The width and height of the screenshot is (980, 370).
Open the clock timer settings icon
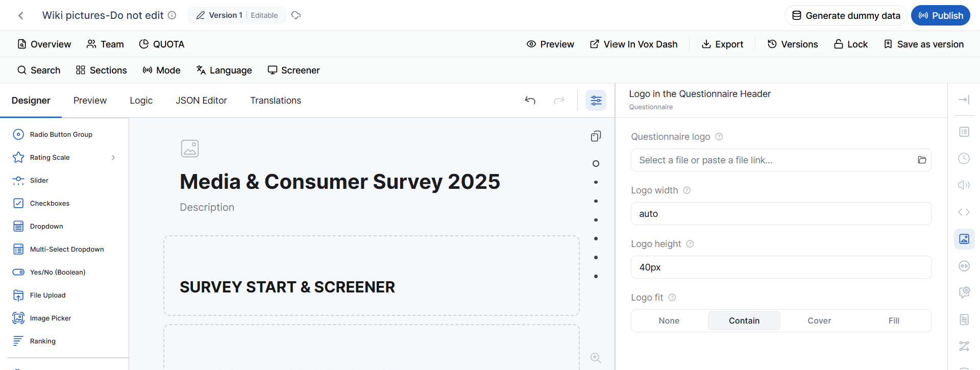click(964, 159)
